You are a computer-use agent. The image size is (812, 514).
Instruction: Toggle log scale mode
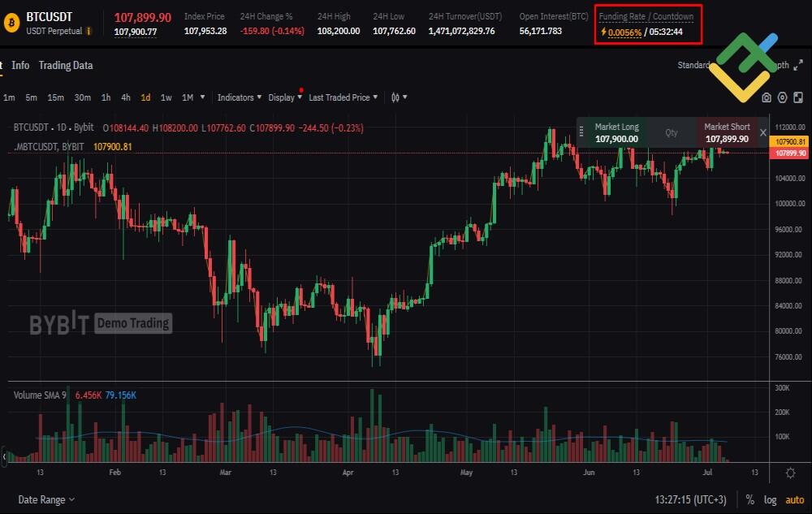pos(770,499)
